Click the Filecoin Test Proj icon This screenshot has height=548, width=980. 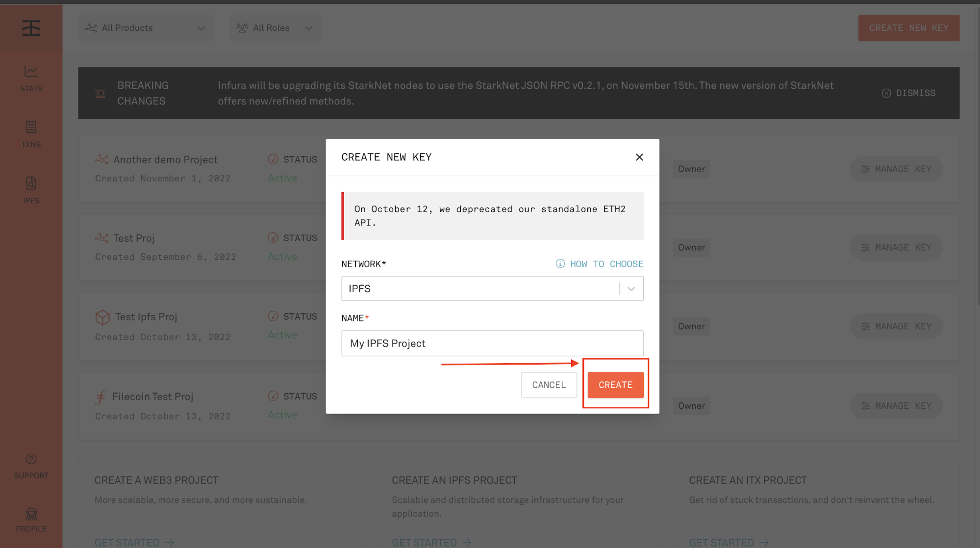coord(100,397)
